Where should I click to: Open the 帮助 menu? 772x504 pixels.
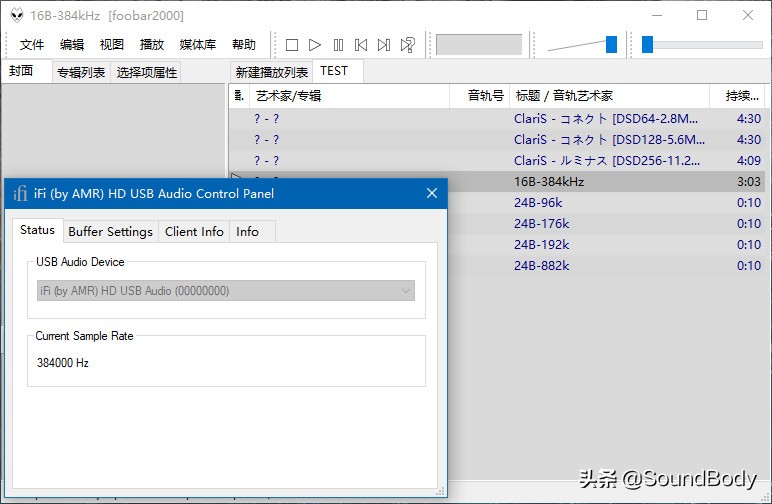[244, 45]
